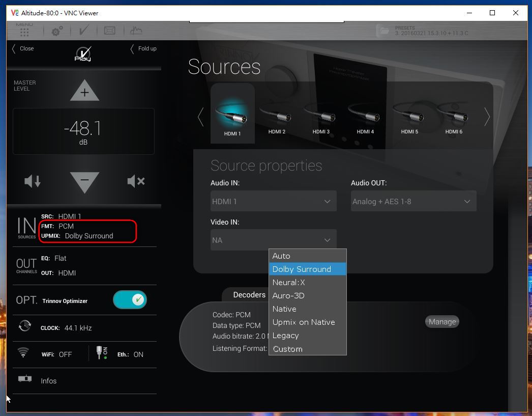This screenshot has height=416, width=532.
Task: Mute audio with the speaker-X icon
Action: pos(136,181)
